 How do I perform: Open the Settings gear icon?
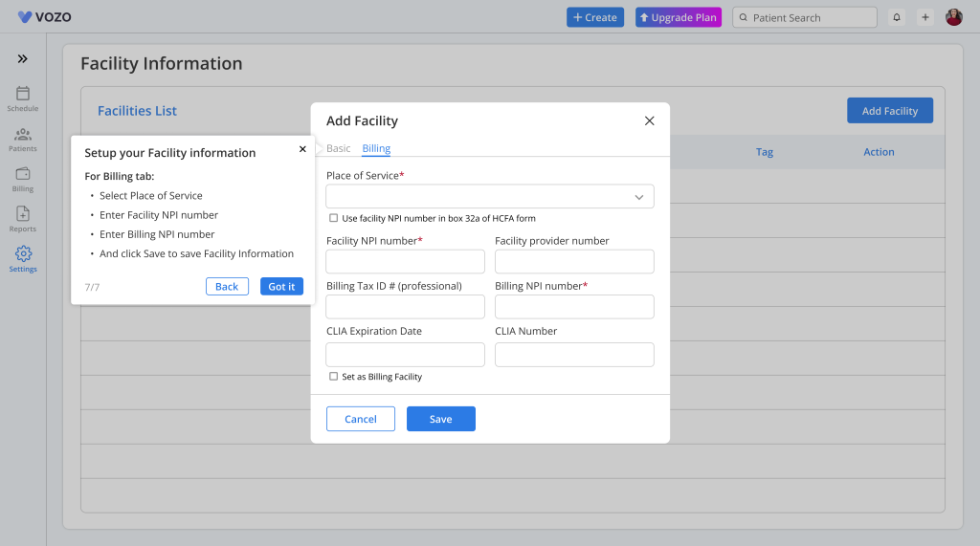coord(23,253)
